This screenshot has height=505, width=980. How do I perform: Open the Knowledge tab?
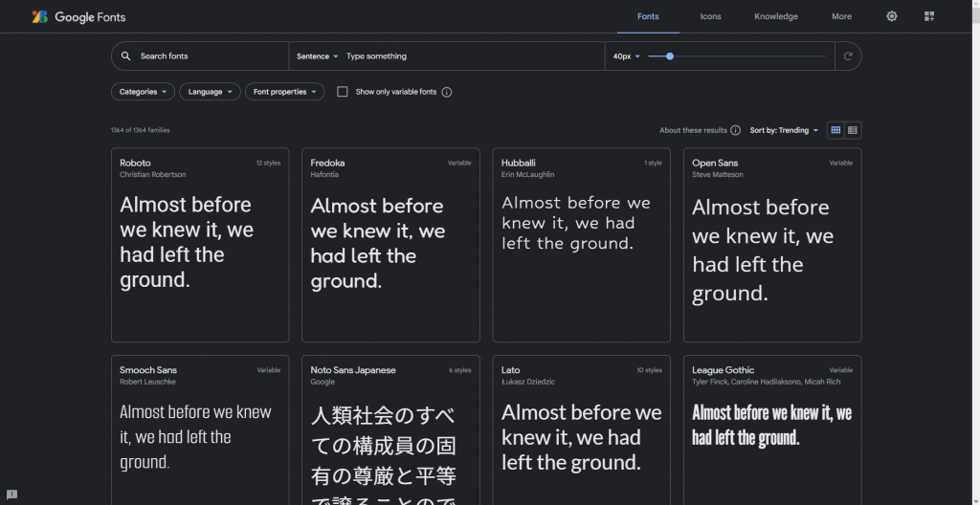775,17
